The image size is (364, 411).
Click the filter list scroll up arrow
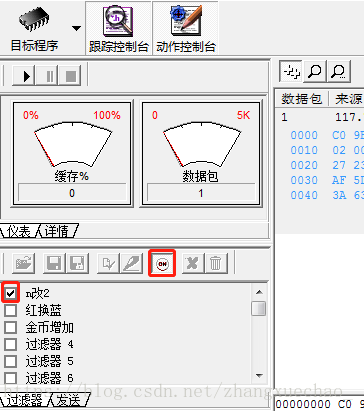pos(259,292)
